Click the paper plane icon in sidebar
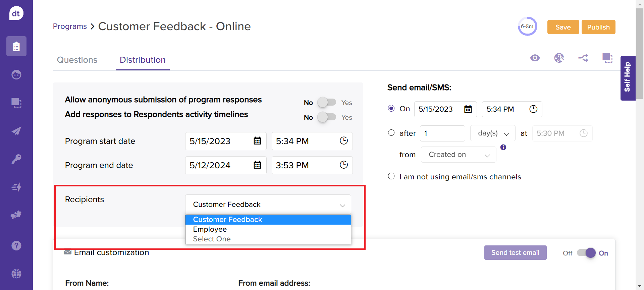The image size is (644, 290). pyautogui.click(x=16, y=131)
